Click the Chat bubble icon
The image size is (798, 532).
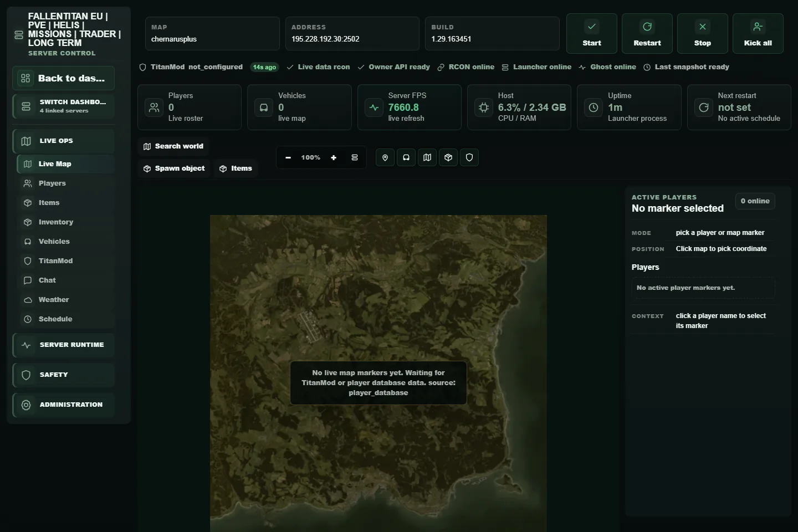[28, 280]
